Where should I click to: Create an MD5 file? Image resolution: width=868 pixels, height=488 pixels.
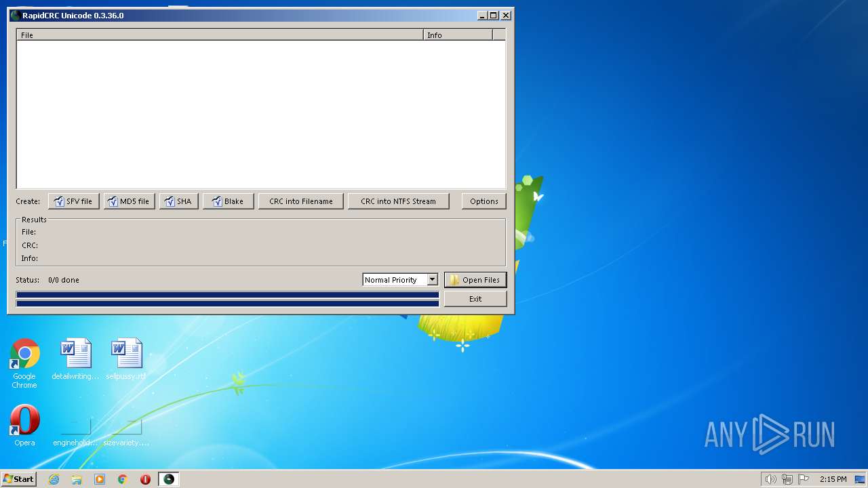pos(130,201)
